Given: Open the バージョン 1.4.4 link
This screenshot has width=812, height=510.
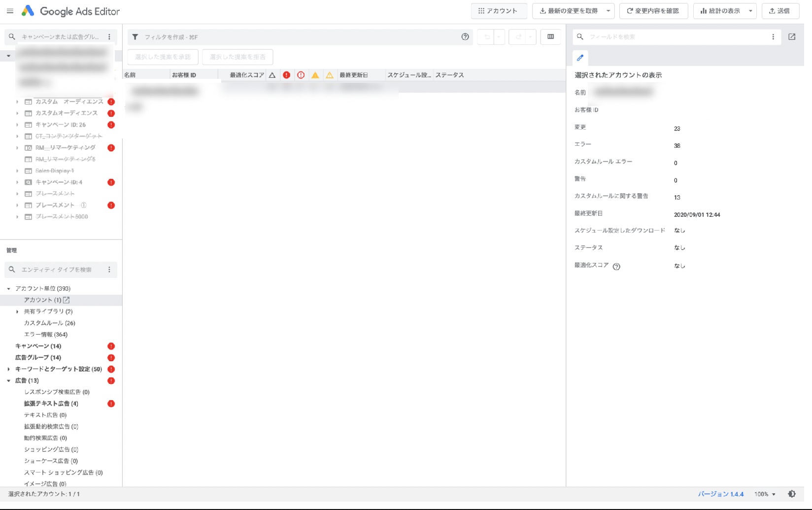Looking at the screenshot, I should tap(721, 494).
